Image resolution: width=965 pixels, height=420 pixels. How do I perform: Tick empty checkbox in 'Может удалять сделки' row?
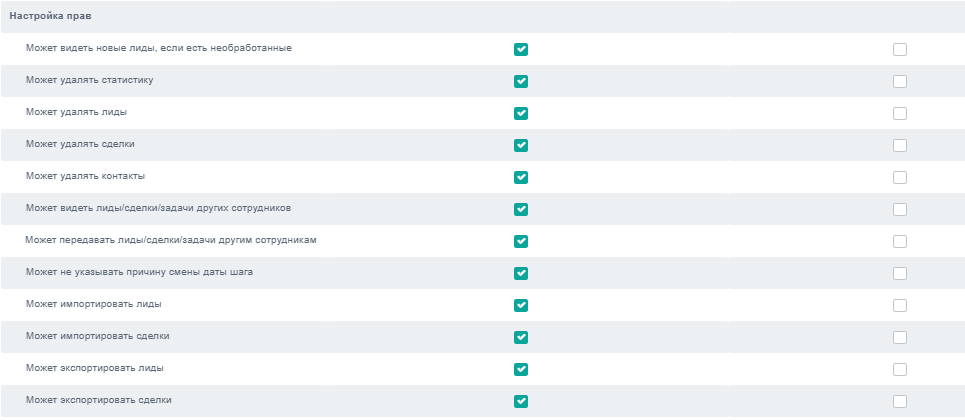pyautogui.click(x=900, y=145)
